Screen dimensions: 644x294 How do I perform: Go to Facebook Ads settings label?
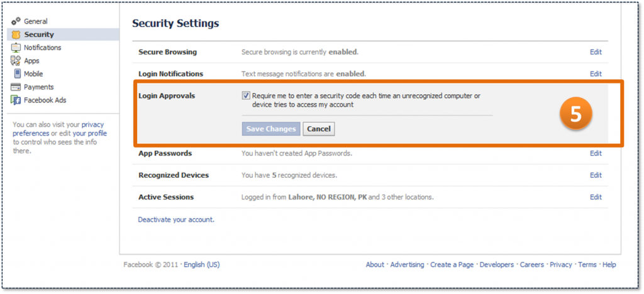pyautogui.click(x=45, y=100)
